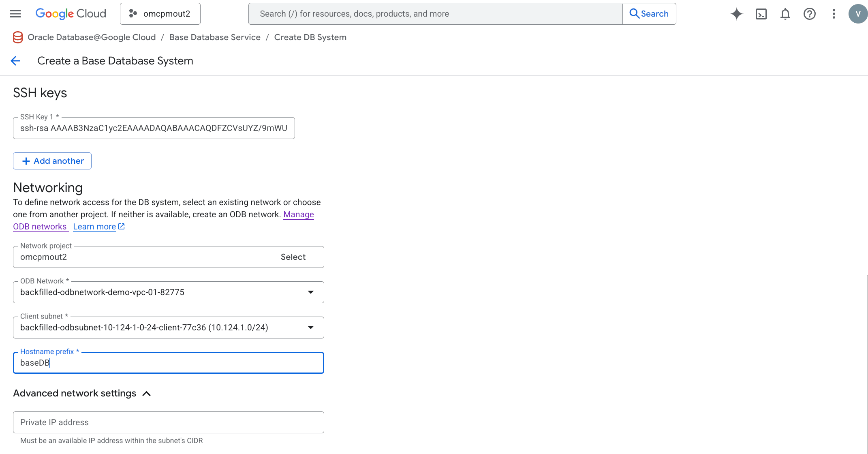This screenshot has width=868, height=454.
Task: Open Base Database Service breadcrumb
Action: 215,37
